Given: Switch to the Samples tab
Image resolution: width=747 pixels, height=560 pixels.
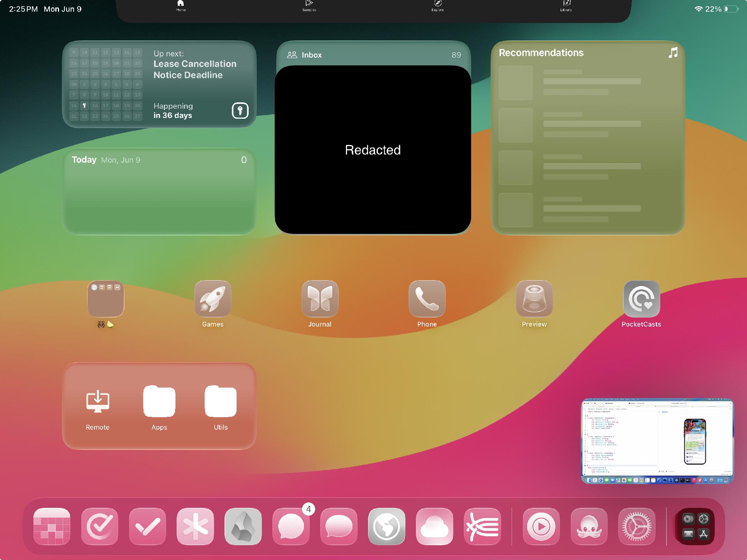Looking at the screenshot, I should (x=309, y=5).
